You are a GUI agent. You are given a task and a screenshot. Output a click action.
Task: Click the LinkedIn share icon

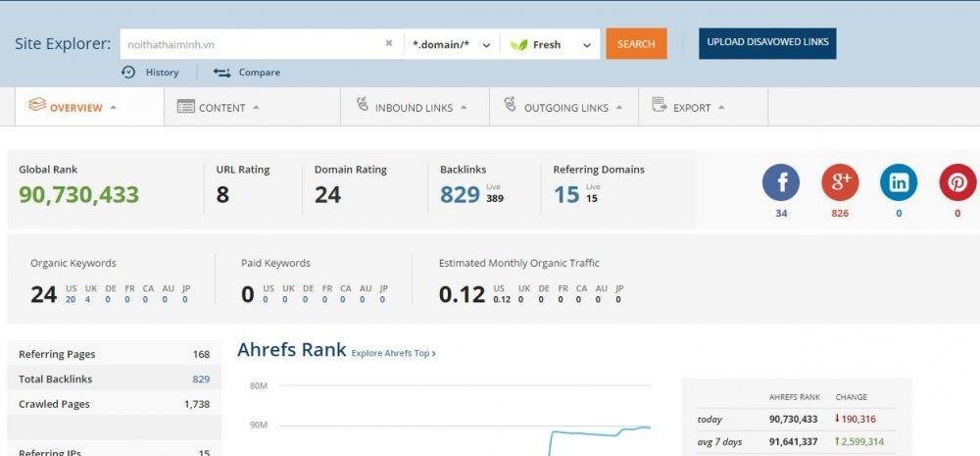[899, 182]
